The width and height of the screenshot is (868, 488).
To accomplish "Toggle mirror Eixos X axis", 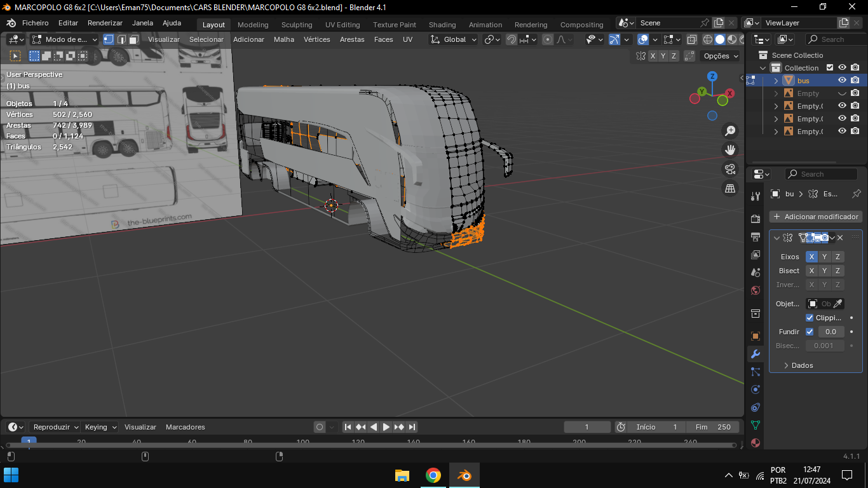I will click(811, 257).
